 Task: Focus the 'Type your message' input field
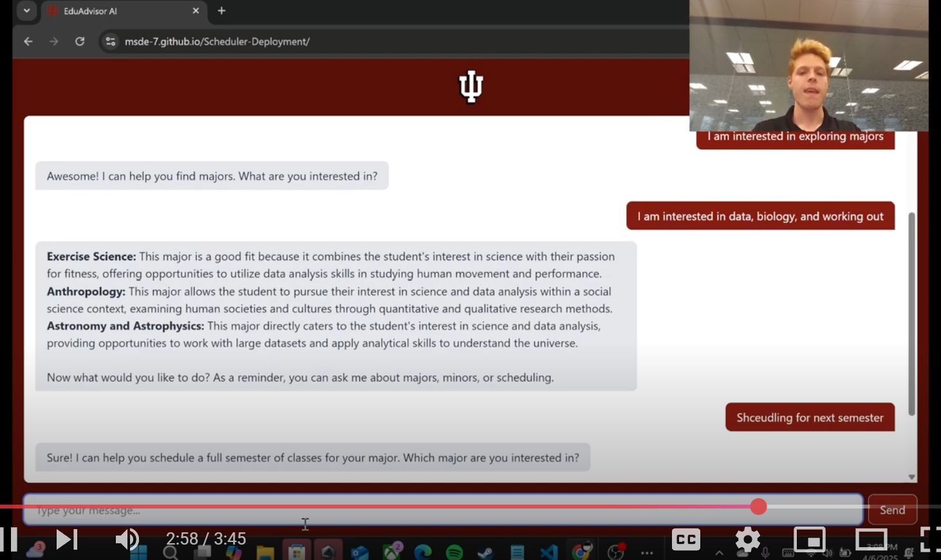443,510
